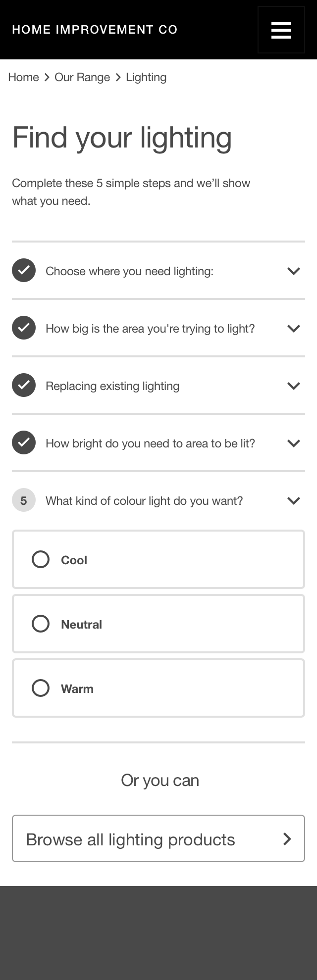Select the Cool radio option
Viewport: 317px width, 980px height.
point(41,559)
